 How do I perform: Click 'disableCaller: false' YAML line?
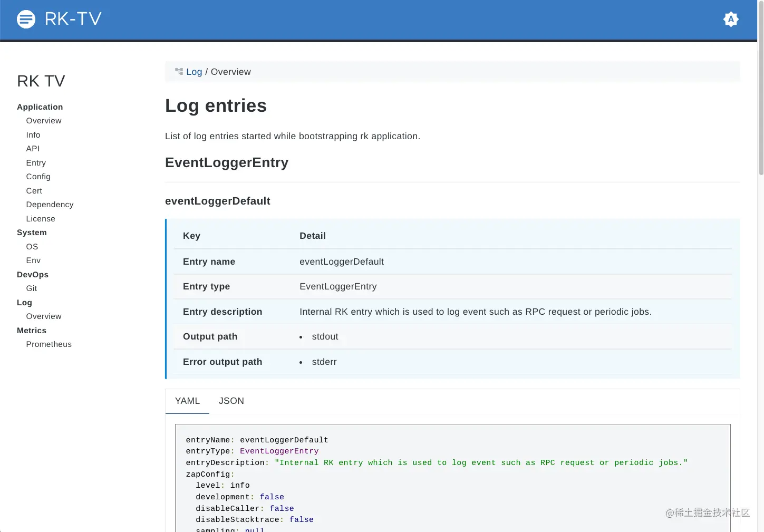[x=245, y=508]
